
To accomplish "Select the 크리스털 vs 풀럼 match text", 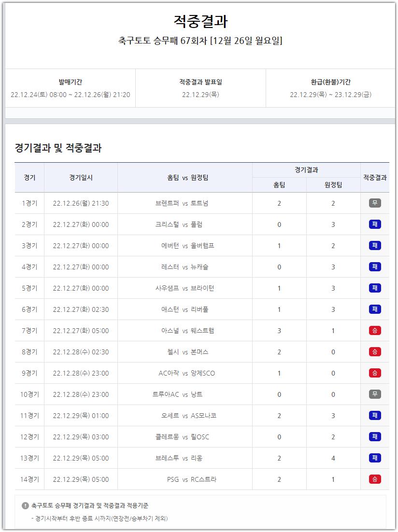I will (x=179, y=224).
